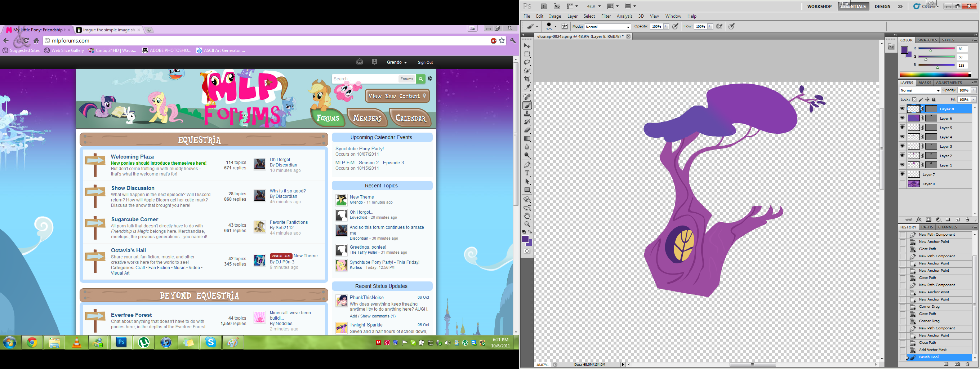The height and width of the screenshot is (369, 980).
Task: Hide Layer 4 with its eye icon
Action: (x=903, y=137)
